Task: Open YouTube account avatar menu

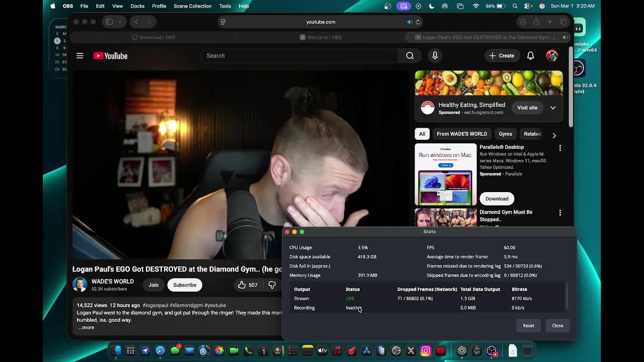Action: [552, 56]
